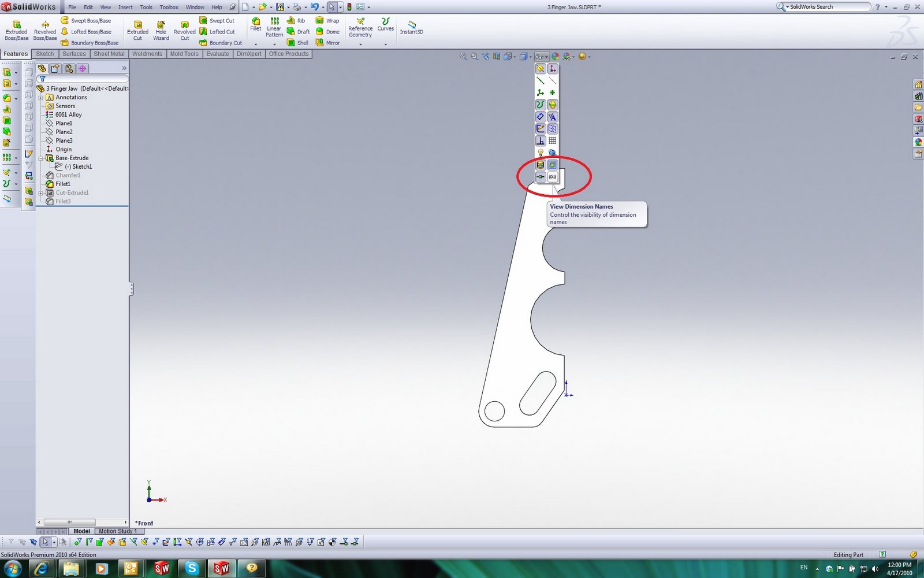Click the SolidWorks Search box

824,7
